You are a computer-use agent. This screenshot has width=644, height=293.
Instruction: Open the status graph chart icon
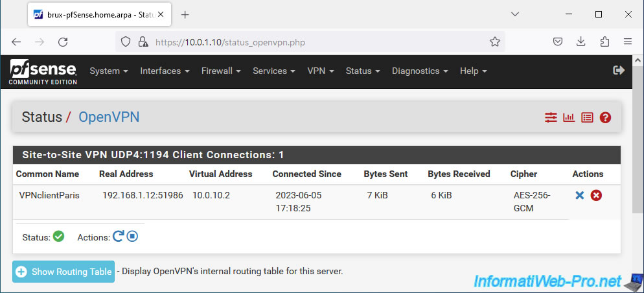569,117
